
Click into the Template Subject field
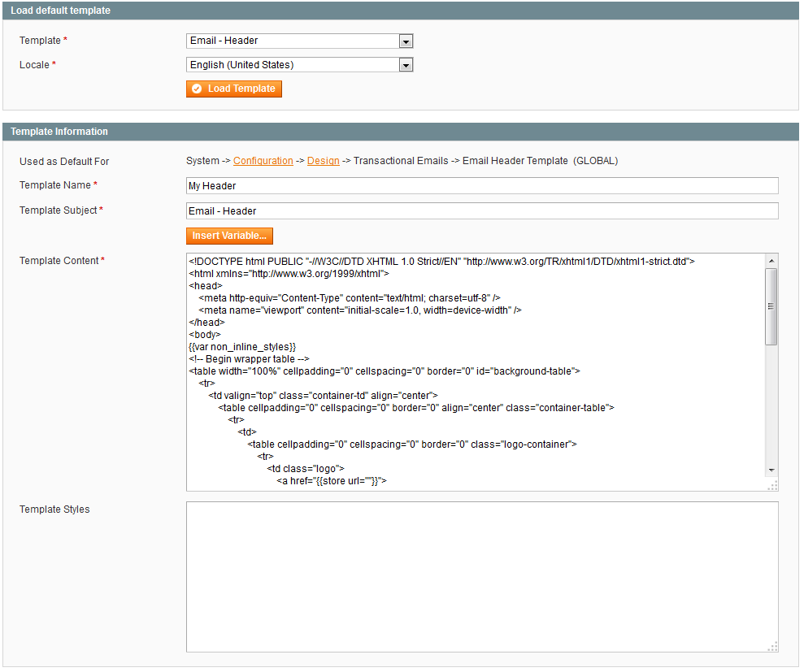coord(482,211)
